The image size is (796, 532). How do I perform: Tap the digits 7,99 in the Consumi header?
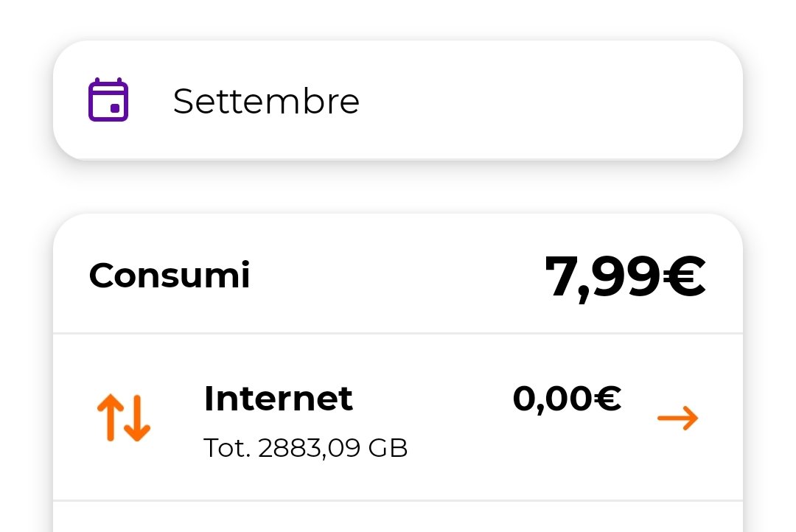[x=601, y=277]
